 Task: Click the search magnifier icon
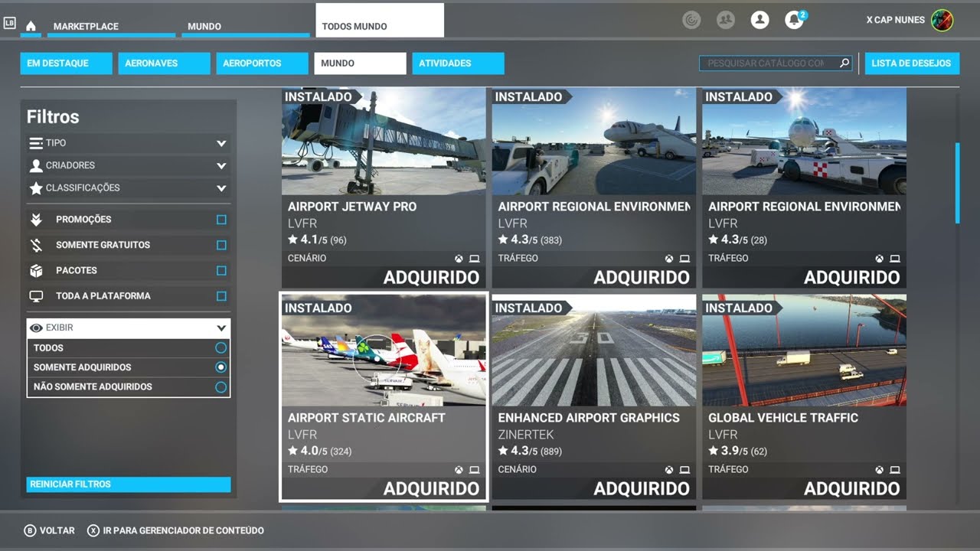coord(844,63)
